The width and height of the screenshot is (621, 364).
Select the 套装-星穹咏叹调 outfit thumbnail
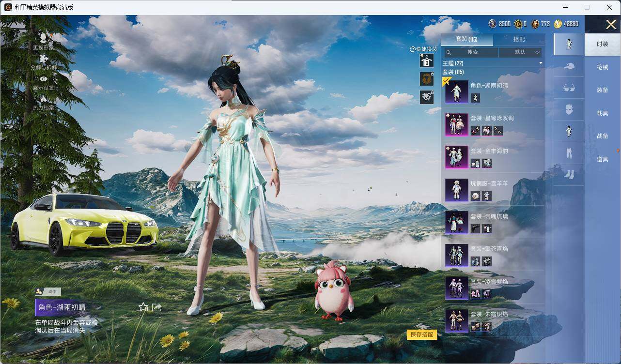pos(457,124)
